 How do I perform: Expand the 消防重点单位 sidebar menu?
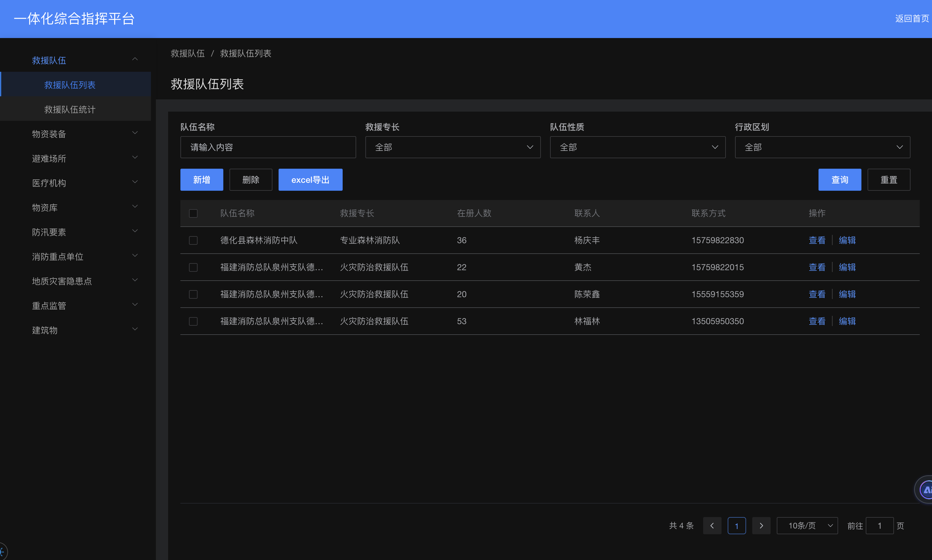click(75, 256)
